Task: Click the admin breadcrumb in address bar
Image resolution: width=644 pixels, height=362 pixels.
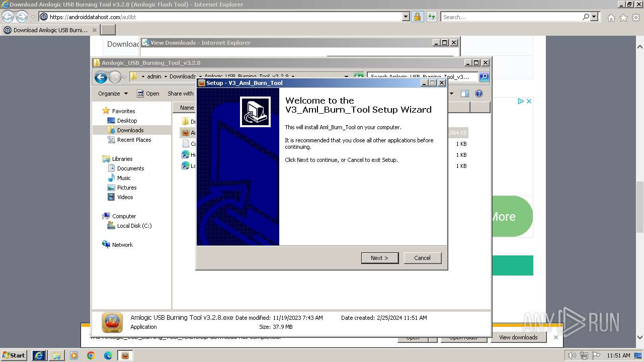Action: pyautogui.click(x=154, y=76)
